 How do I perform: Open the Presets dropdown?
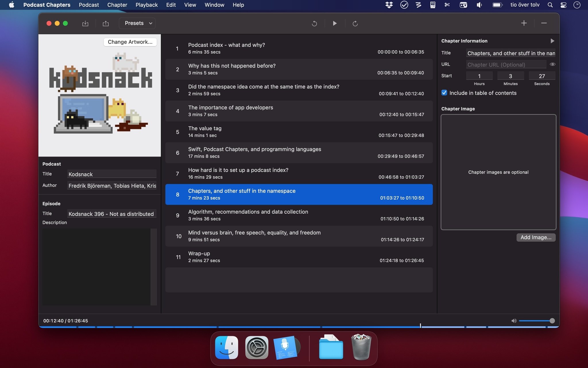[x=137, y=23]
